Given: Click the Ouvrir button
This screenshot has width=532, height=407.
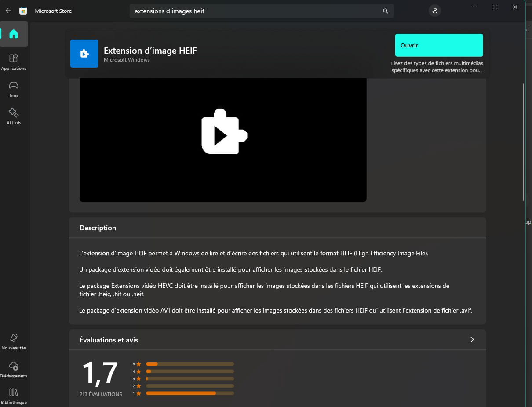Looking at the screenshot, I should click(439, 45).
